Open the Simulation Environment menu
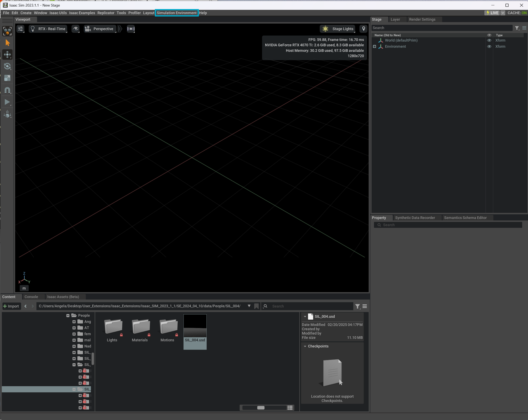This screenshot has width=528, height=420. tap(176, 13)
